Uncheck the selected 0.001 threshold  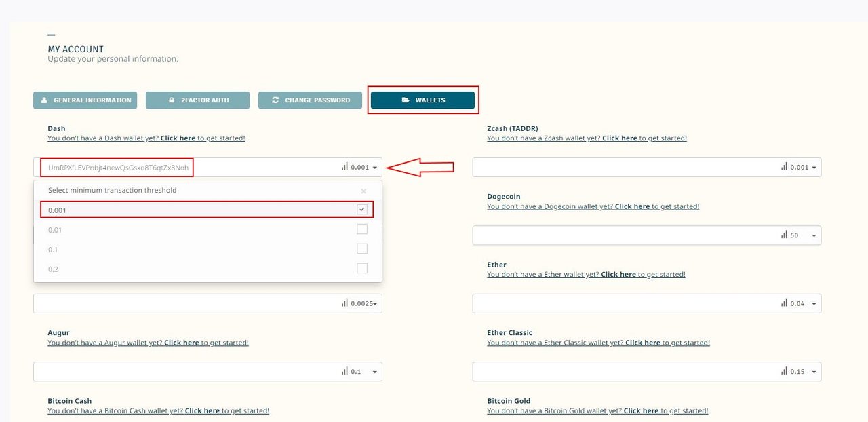362,209
